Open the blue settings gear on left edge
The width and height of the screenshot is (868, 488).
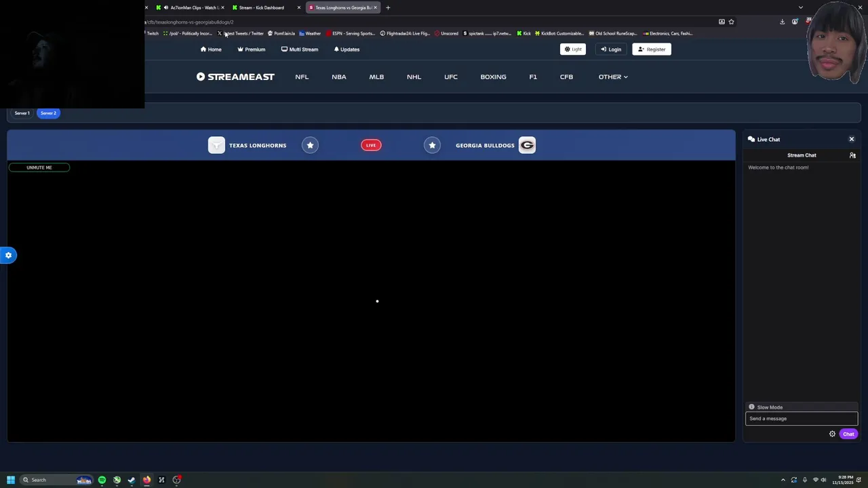pos(8,256)
